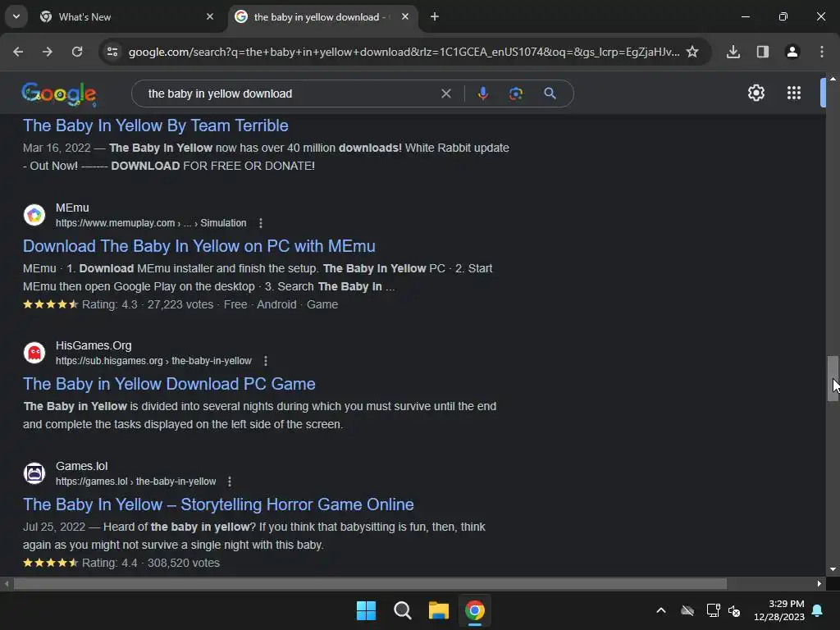840x630 pixels.
Task: Click the Chrome taskbar icon
Action: coord(475,610)
